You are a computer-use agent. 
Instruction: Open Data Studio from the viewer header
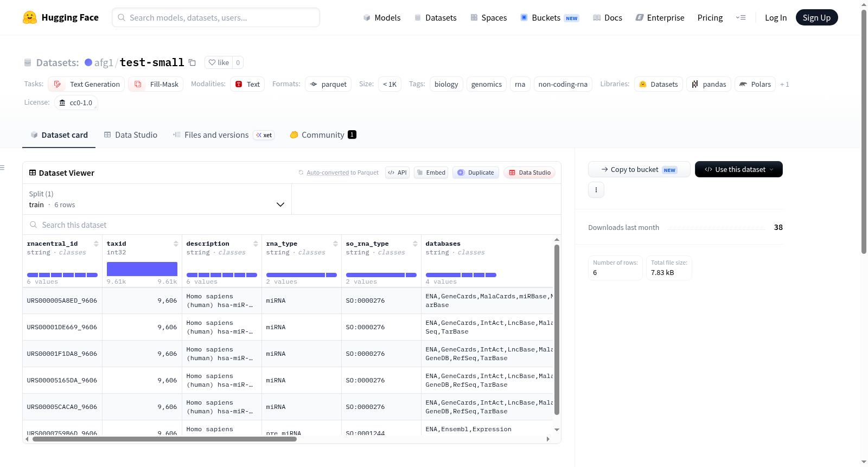[x=529, y=172]
